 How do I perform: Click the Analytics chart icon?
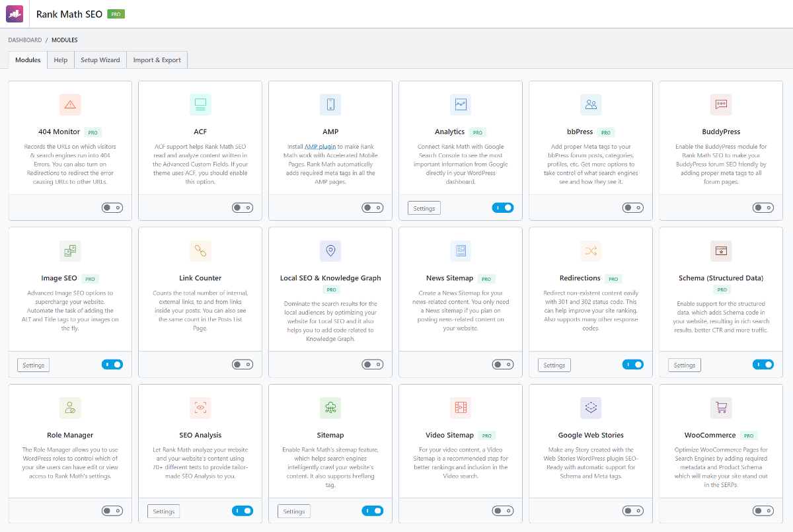point(461,104)
